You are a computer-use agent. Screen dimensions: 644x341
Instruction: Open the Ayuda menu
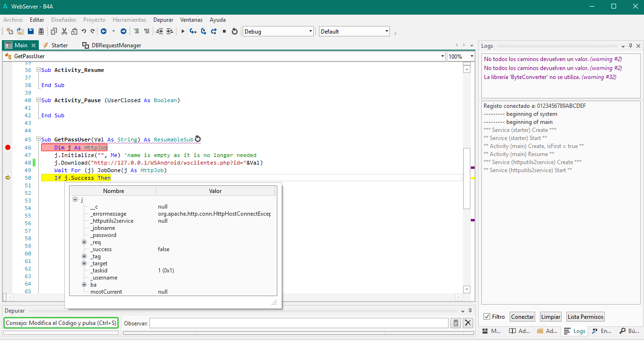(218, 20)
